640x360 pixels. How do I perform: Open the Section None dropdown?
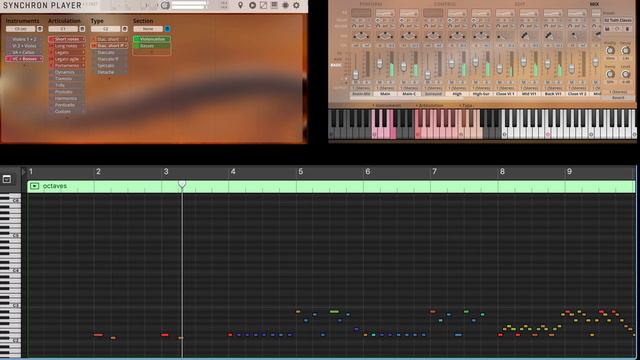pyautogui.click(x=148, y=29)
